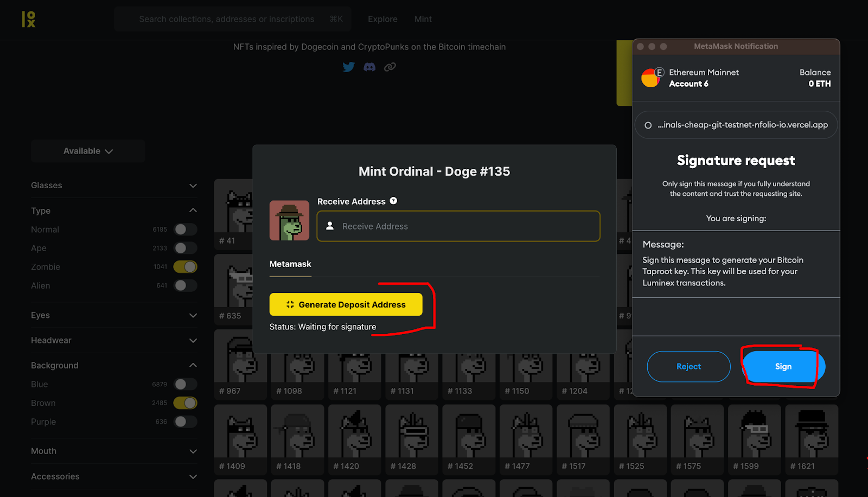Open Doge #1477 thumbnail

(x=526, y=439)
